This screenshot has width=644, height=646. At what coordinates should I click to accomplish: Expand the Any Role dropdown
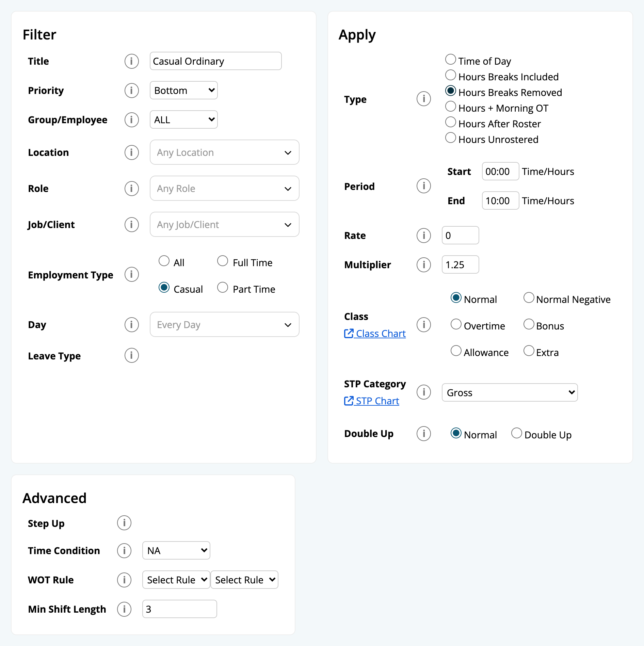pos(225,189)
